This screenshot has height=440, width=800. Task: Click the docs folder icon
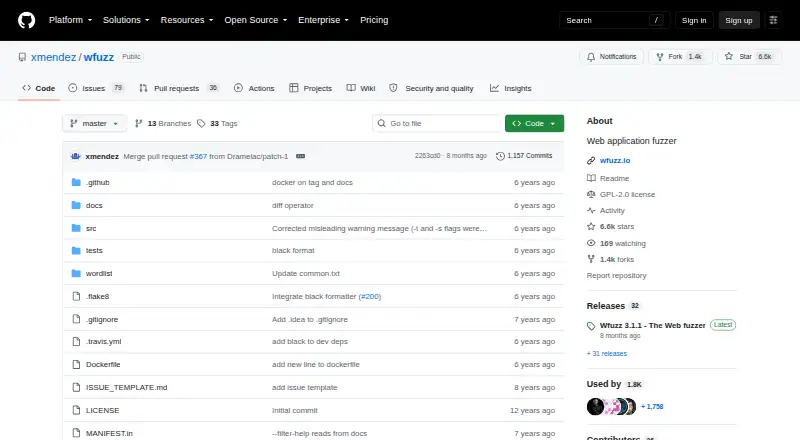(x=76, y=205)
